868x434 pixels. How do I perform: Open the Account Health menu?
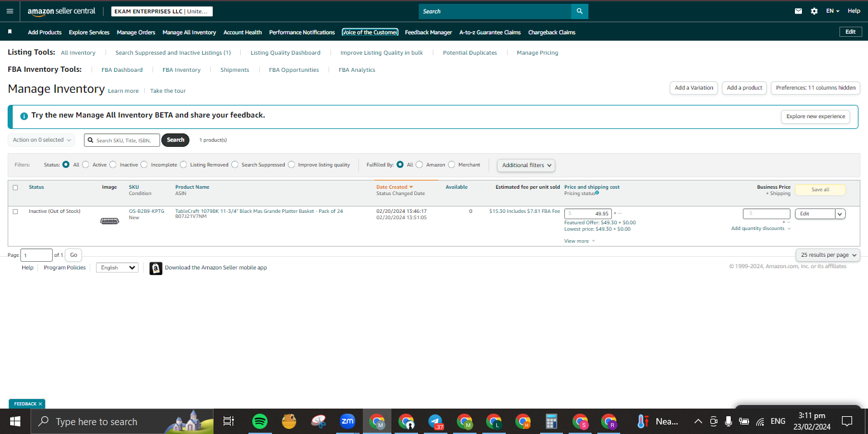[x=243, y=32]
